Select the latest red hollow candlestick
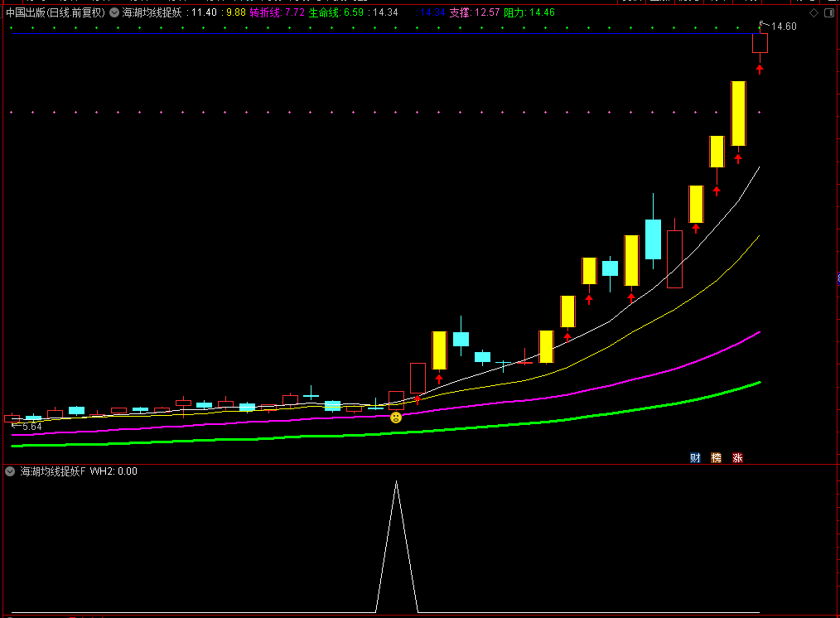Image resolution: width=840 pixels, height=618 pixels. pos(760,43)
